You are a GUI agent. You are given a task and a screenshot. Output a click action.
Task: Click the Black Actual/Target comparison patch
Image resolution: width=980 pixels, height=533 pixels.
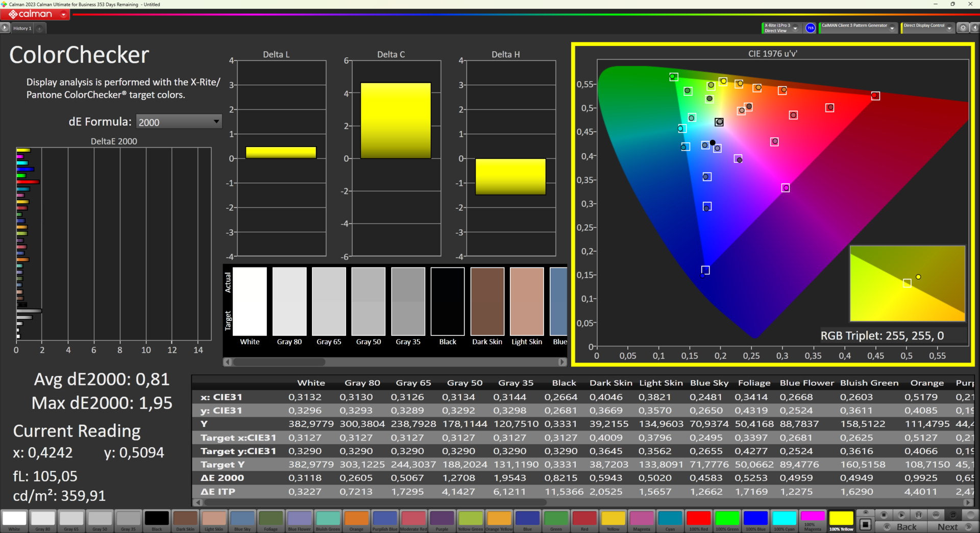tap(448, 301)
